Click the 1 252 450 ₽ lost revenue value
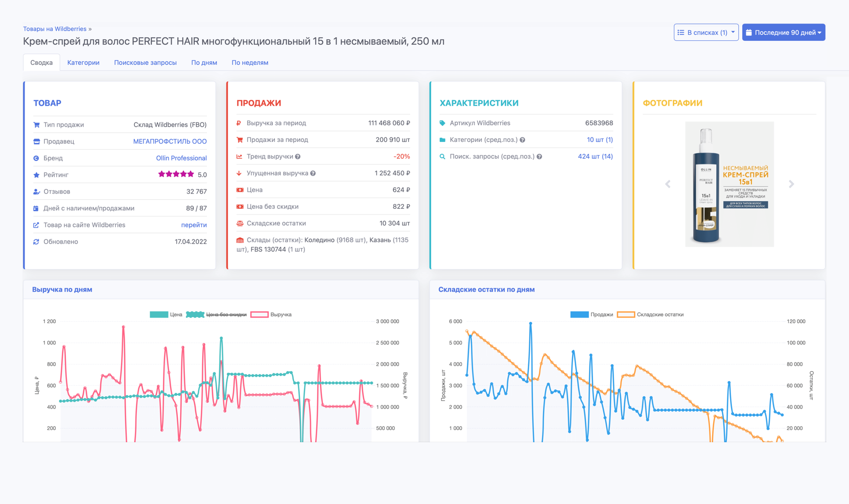849x504 pixels. click(392, 173)
